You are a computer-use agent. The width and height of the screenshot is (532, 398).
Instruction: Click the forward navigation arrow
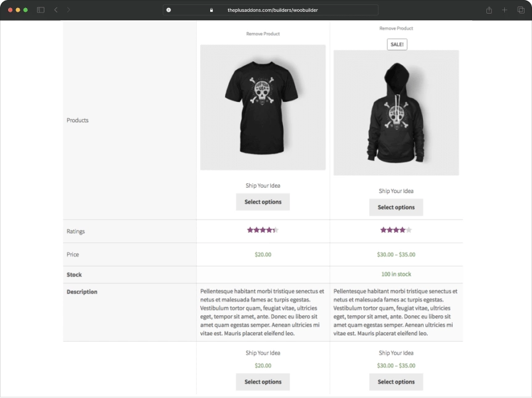click(68, 10)
